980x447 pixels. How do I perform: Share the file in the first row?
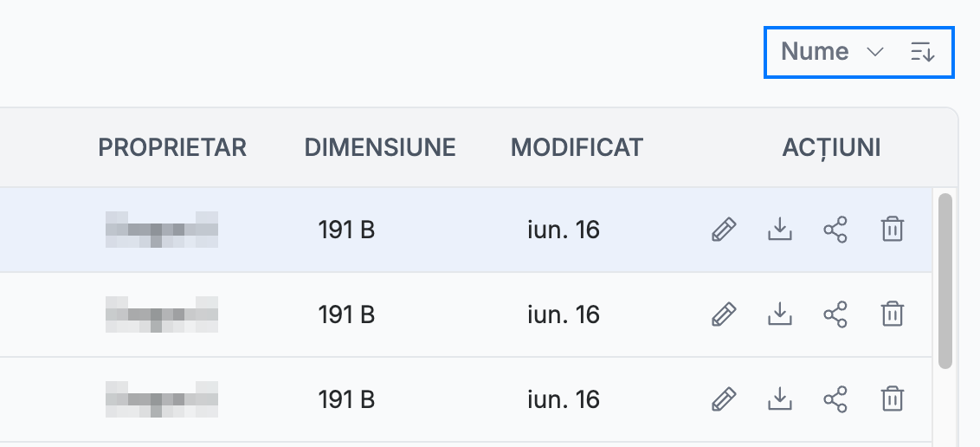(x=835, y=230)
